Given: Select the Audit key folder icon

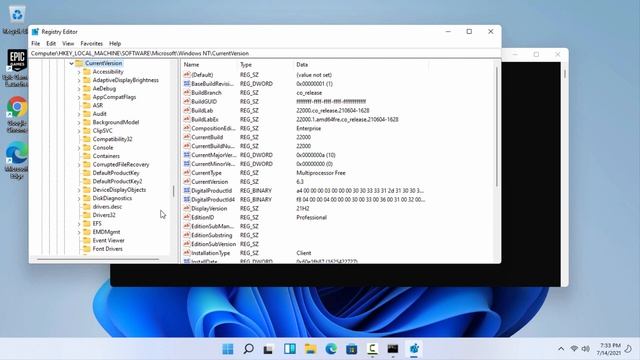Looking at the screenshot, I should [x=87, y=114].
